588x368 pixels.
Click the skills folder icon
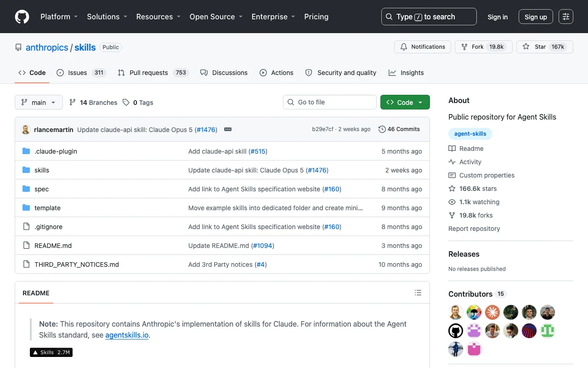point(26,170)
